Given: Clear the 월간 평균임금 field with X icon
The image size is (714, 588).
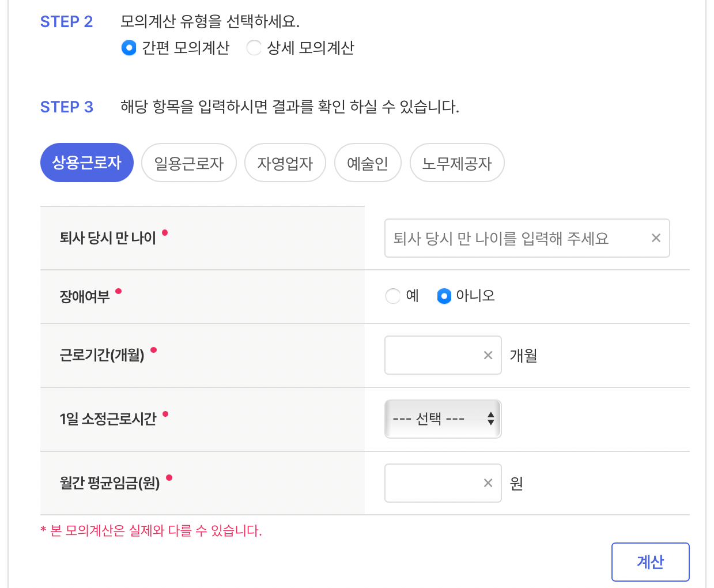Looking at the screenshot, I should pos(488,483).
